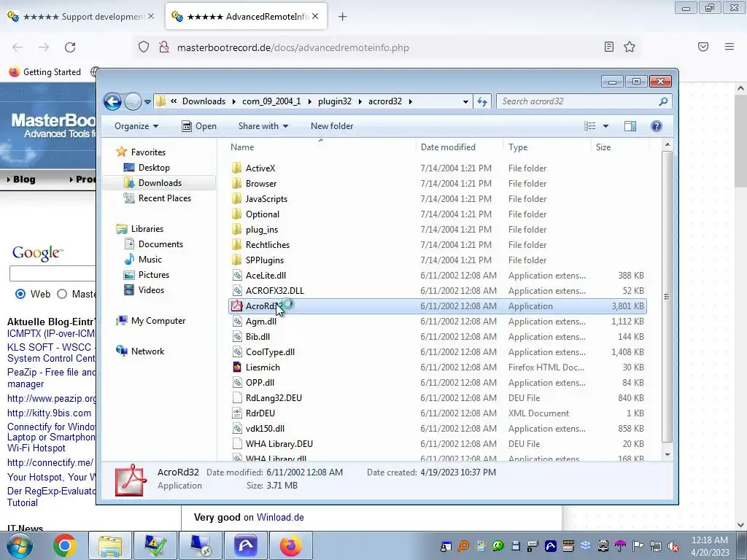
Task: Select Documents library
Action: click(x=160, y=244)
